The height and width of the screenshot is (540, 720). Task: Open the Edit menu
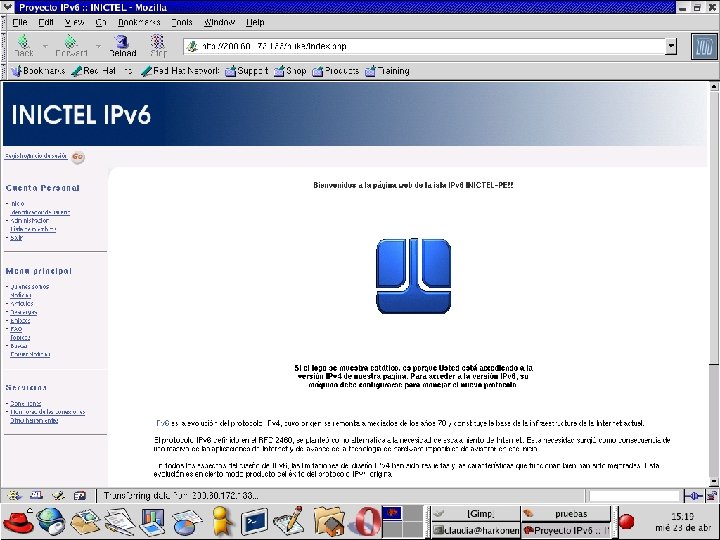click(x=46, y=22)
